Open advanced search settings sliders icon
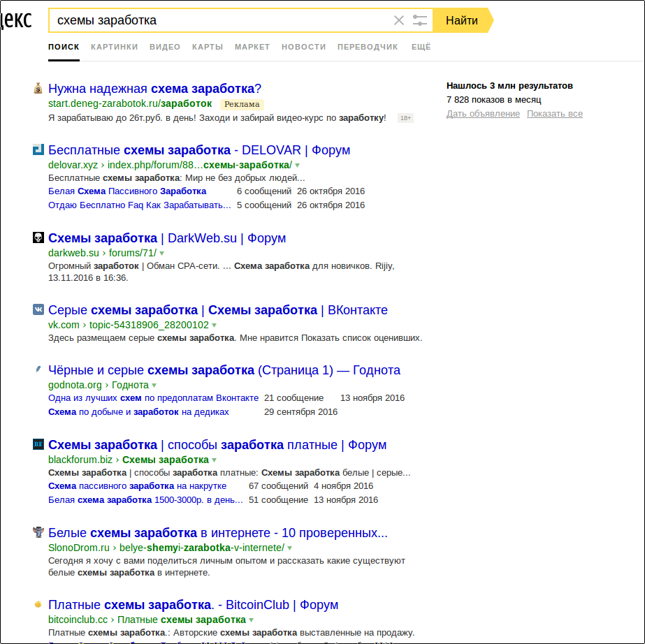 point(419,20)
